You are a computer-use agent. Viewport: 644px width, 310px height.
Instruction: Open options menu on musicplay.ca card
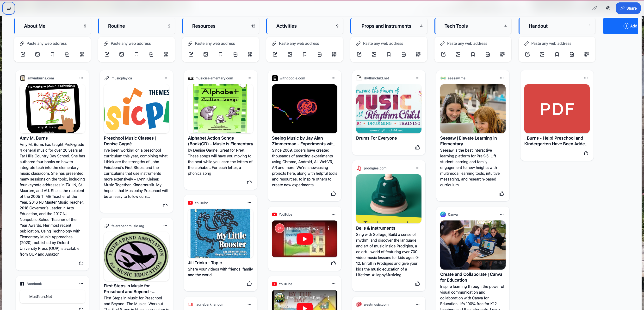click(165, 78)
